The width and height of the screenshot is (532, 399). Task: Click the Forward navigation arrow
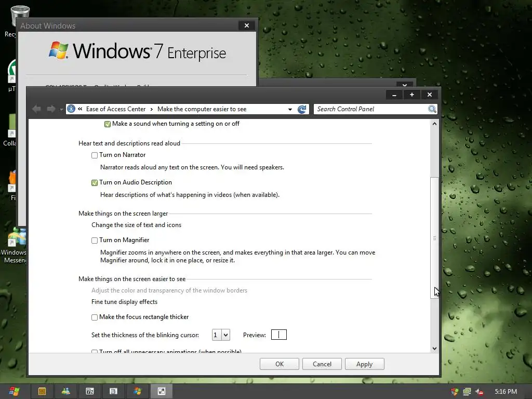51,109
